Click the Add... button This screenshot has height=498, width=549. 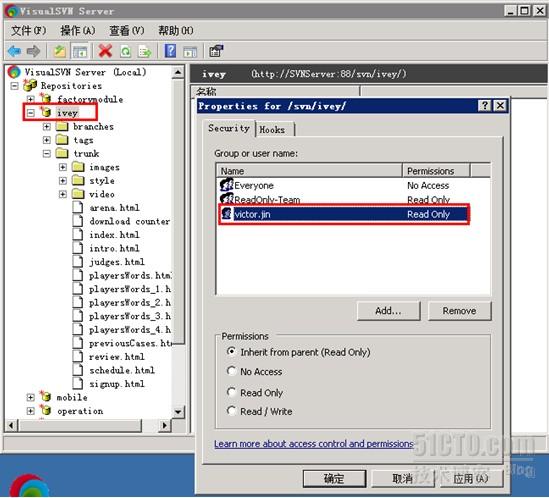[x=388, y=311]
